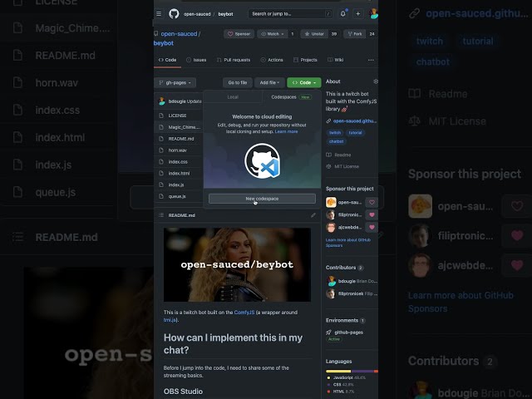Click the languages color bar

click(352, 372)
